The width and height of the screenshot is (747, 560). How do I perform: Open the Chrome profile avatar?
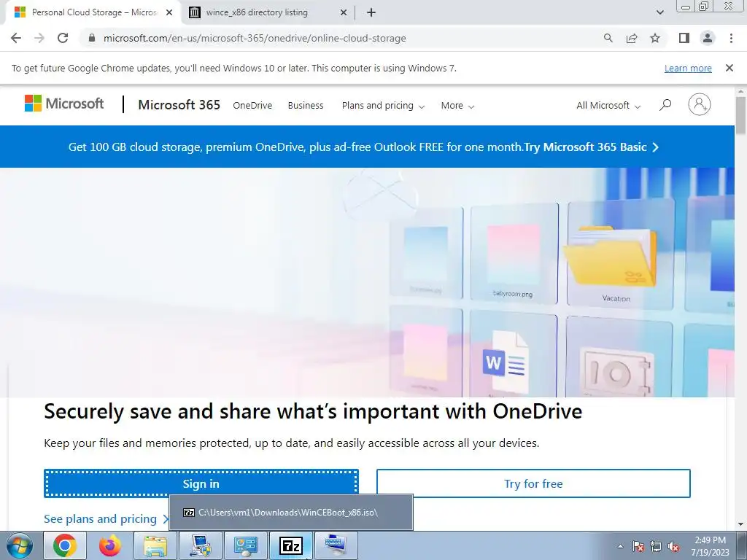(708, 38)
